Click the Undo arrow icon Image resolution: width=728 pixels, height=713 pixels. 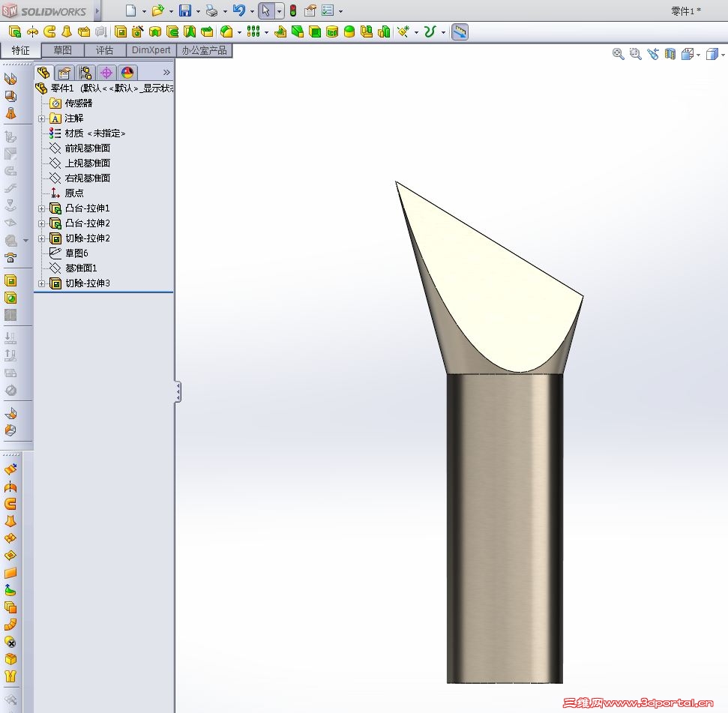pos(239,10)
